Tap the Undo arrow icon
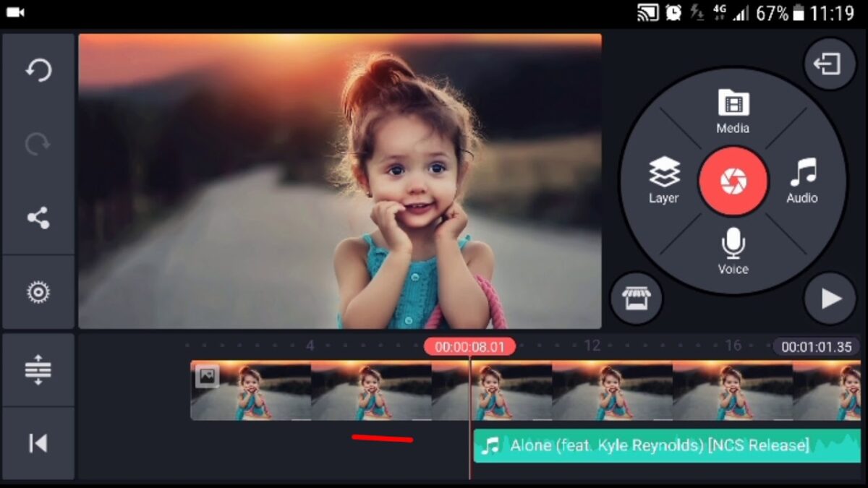The height and width of the screenshot is (488, 868). [x=38, y=71]
